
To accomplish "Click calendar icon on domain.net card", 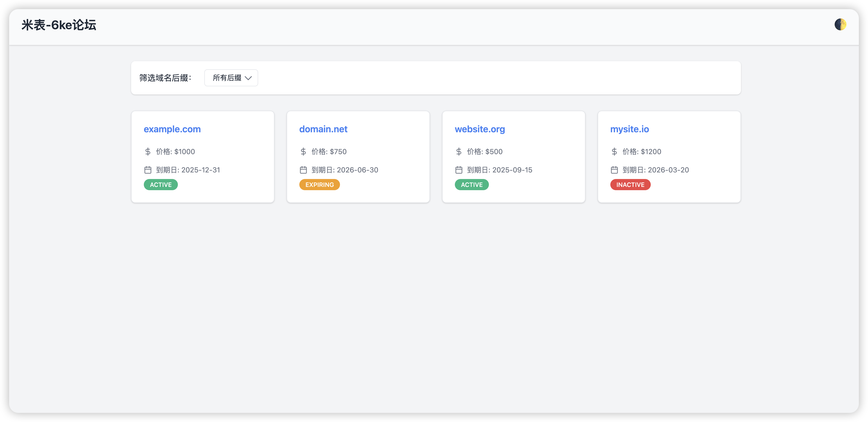I will click(x=303, y=170).
